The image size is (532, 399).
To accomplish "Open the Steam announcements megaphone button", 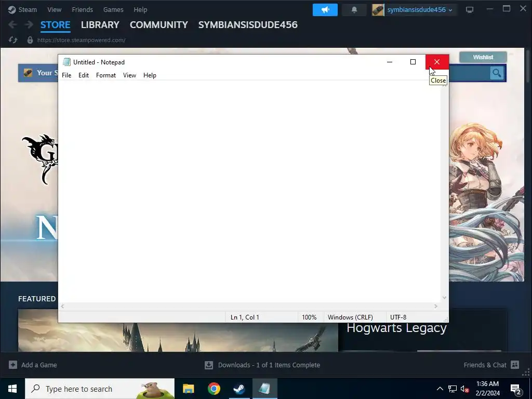I will [325, 10].
